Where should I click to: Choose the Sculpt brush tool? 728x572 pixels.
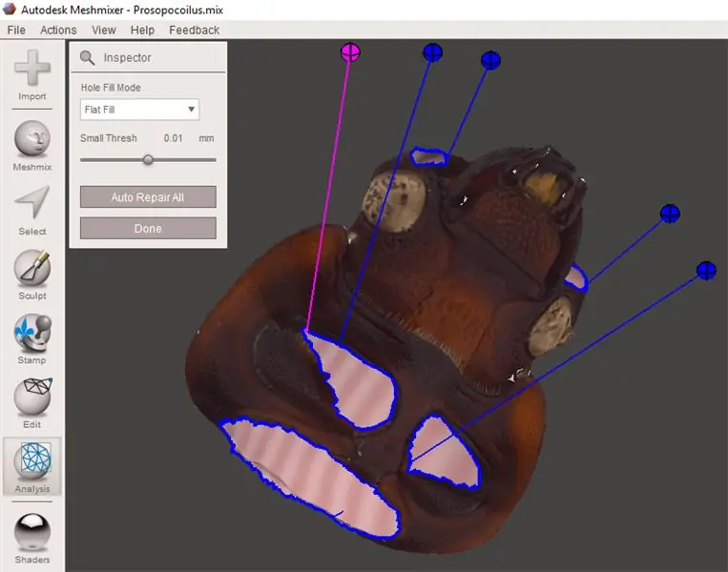click(x=32, y=269)
